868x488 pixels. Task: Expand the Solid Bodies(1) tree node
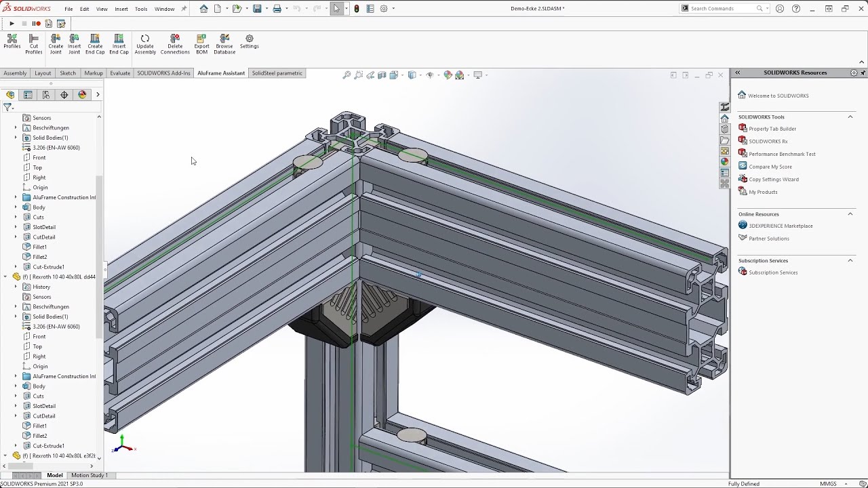tap(16, 138)
